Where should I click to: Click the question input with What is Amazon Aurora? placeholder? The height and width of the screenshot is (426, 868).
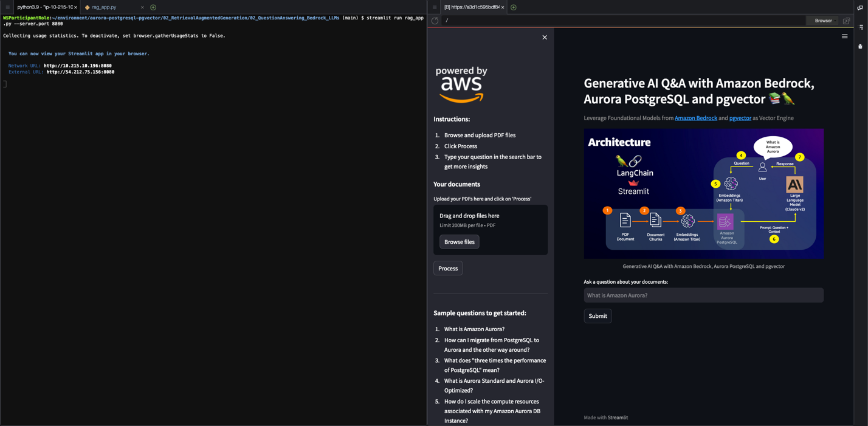[x=704, y=295]
